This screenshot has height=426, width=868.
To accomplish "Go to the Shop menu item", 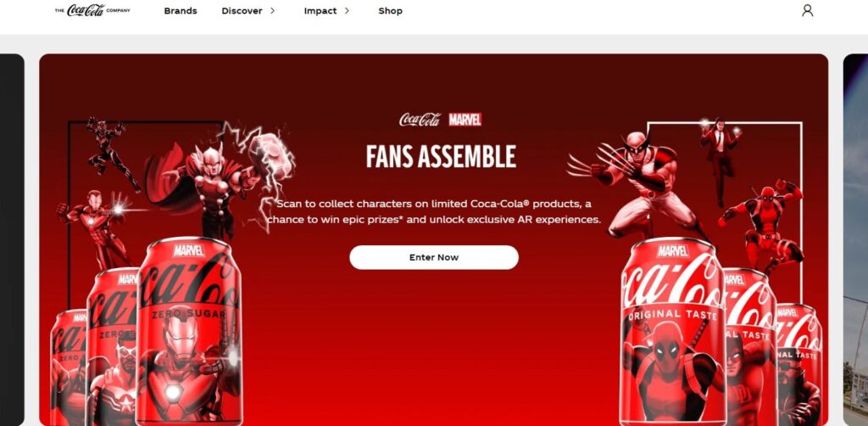I will (390, 11).
